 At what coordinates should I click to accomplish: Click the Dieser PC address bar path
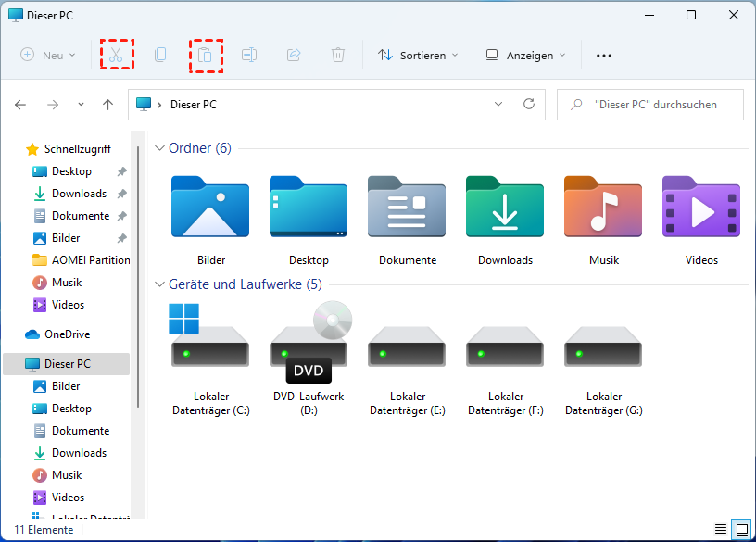coord(194,105)
